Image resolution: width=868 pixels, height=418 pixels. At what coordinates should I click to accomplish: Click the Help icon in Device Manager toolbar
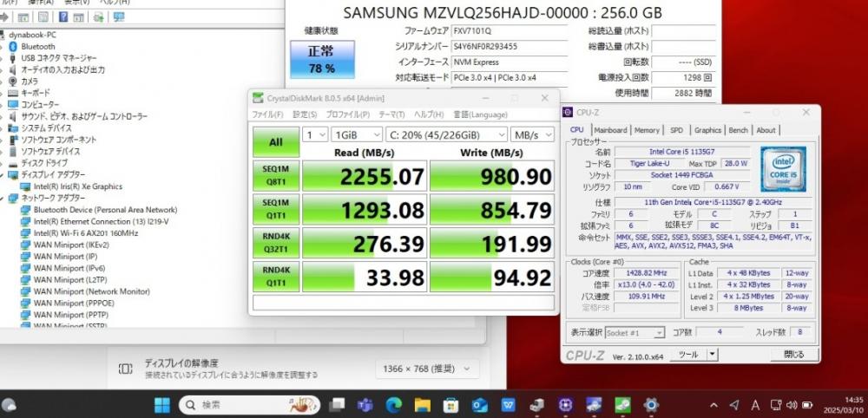(63, 17)
